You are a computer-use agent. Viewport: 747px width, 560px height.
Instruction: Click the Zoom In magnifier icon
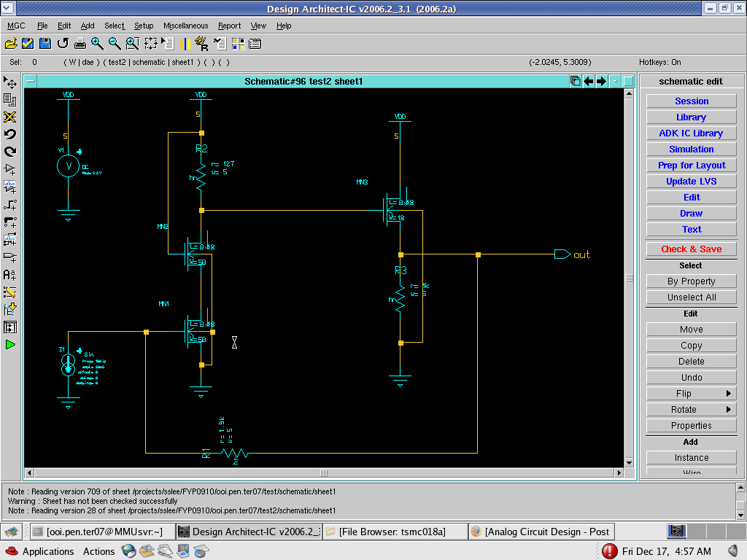coord(97,44)
